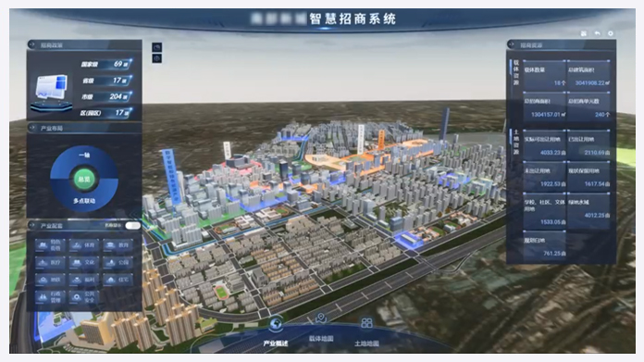Open the 国家级 policy count row
The image size is (644, 362).
pyautogui.click(x=105, y=64)
